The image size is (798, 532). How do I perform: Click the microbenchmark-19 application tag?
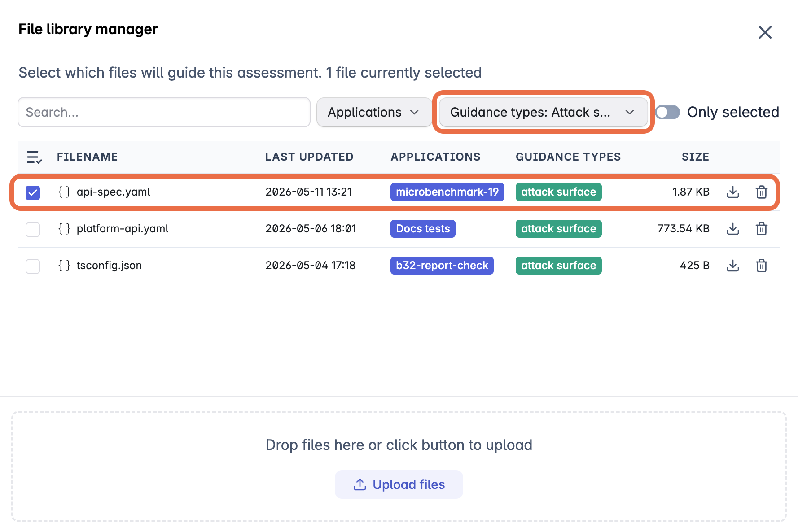click(447, 192)
